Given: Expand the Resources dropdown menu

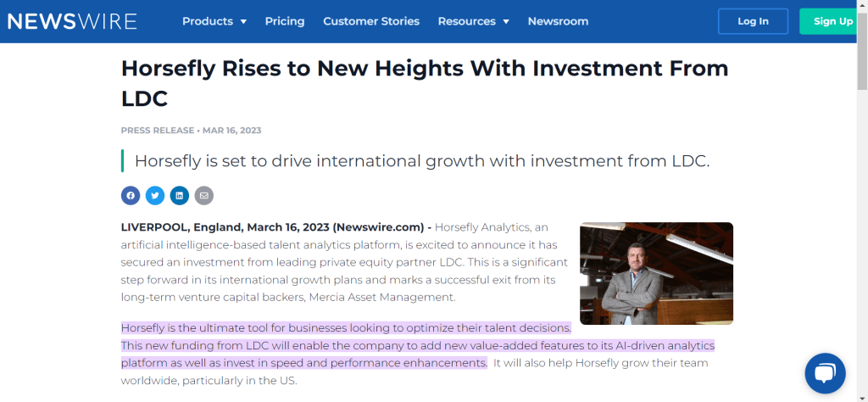Looking at the screenshot, I should tap(473, 21).
